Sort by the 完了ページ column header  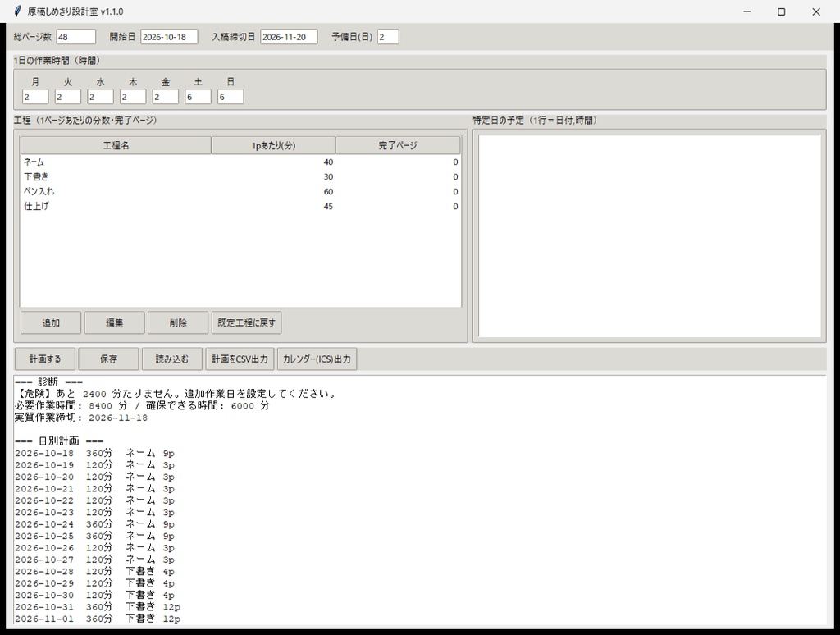pos(398,145)
